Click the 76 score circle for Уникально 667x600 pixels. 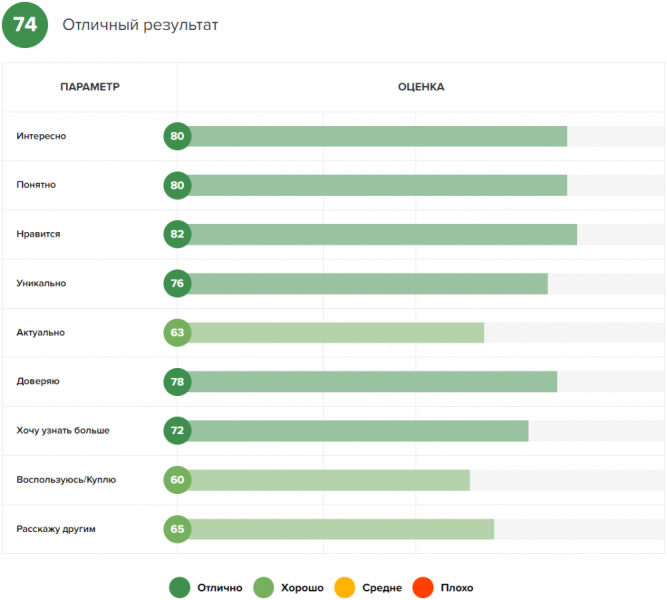178,283
